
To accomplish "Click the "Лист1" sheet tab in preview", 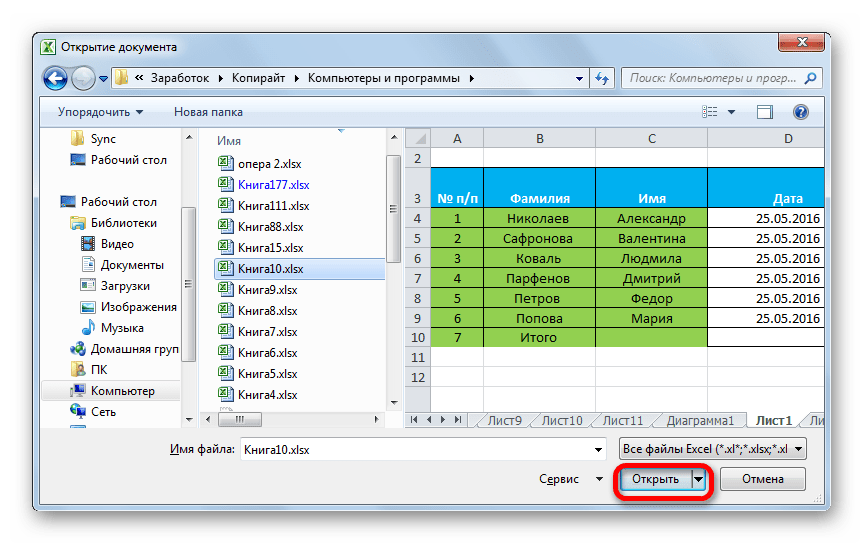I will [x=774, y=421].
